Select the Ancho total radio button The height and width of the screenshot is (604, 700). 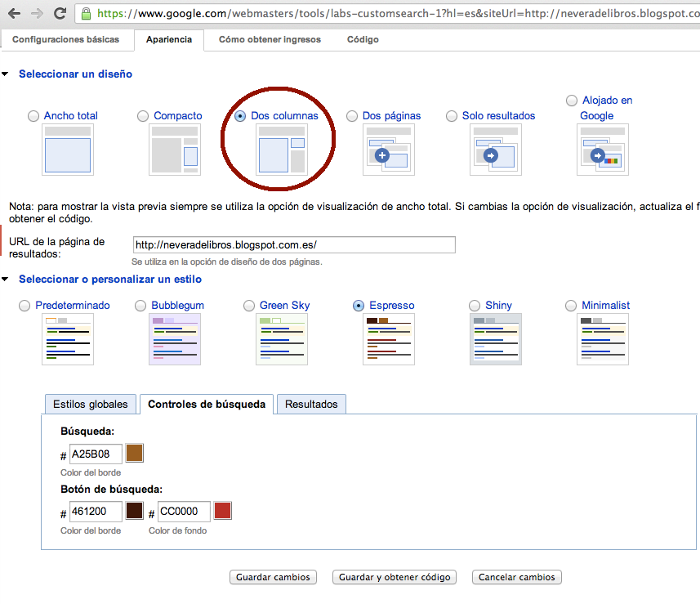coord(33,116)
